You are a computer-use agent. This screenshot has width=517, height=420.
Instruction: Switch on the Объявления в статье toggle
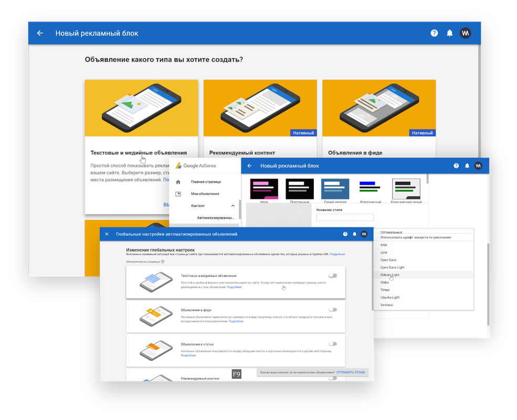click(x=332, y=344)
